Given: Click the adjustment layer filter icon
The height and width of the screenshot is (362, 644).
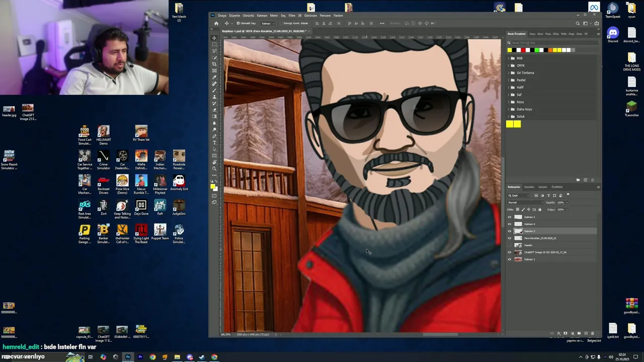Looking at the screenshot, I should 542,196.
